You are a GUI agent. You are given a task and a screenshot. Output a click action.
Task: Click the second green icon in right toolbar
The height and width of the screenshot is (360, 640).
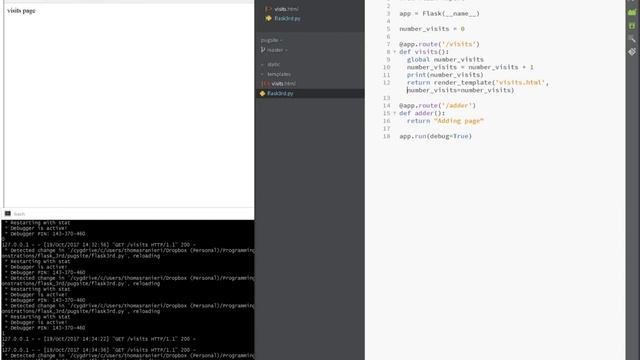coord(632,26)
